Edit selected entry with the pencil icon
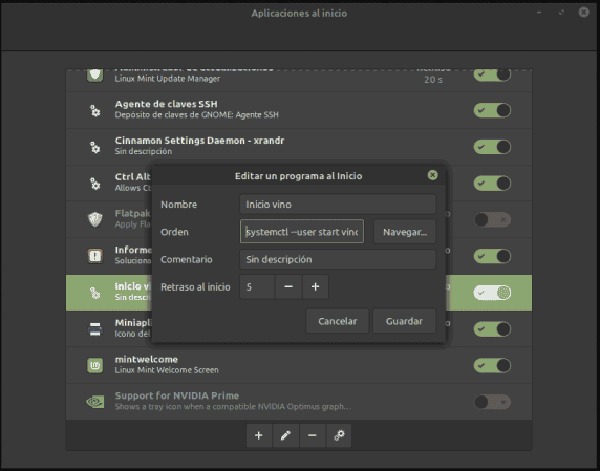 [285, 435]
